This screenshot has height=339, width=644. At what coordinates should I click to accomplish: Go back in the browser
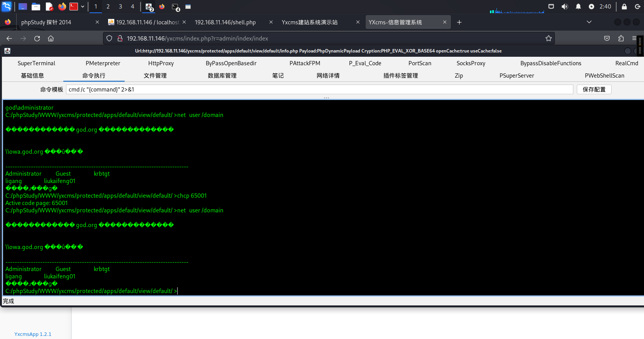9,38
